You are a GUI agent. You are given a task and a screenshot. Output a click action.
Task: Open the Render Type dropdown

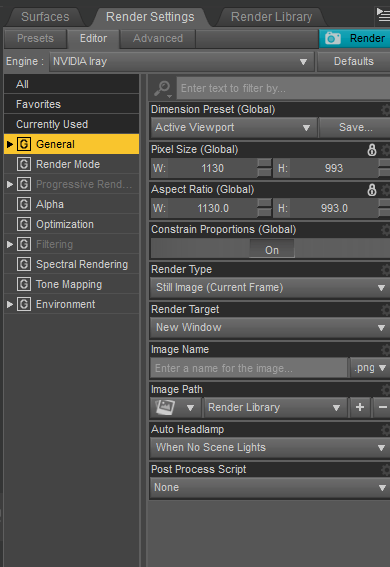click(x=270, y=288)
